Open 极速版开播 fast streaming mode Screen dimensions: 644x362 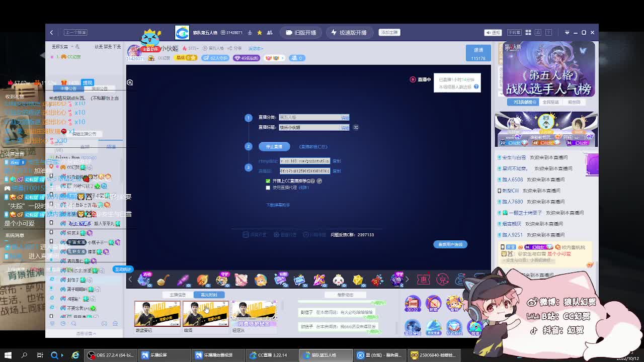tap(349, 33)
